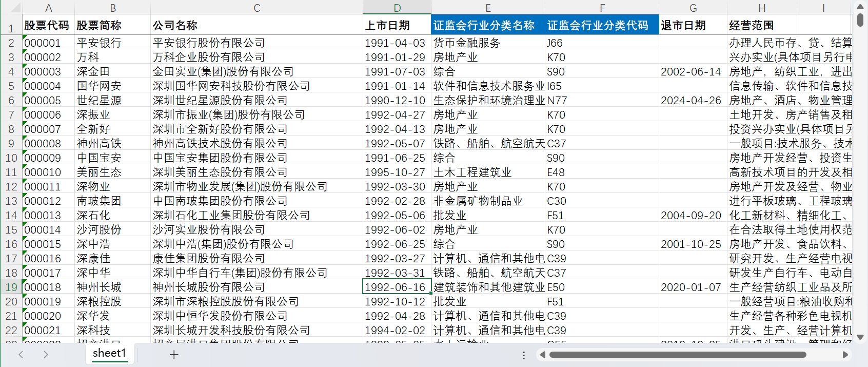The height and width of the screenshot is (367, 868).
Task: Click the 证监会行业分类名称 header cell
Action: click(x=488, y=25)
